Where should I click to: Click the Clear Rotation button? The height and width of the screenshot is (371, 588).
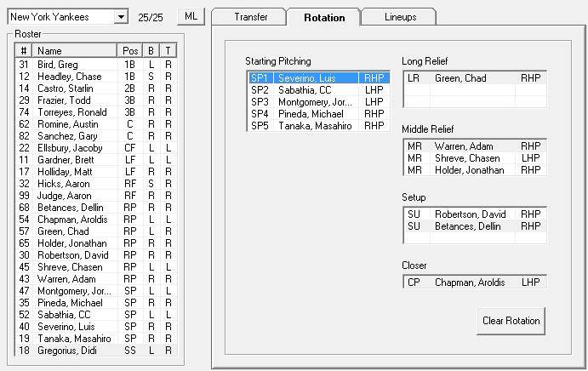[x=511, y=321]
